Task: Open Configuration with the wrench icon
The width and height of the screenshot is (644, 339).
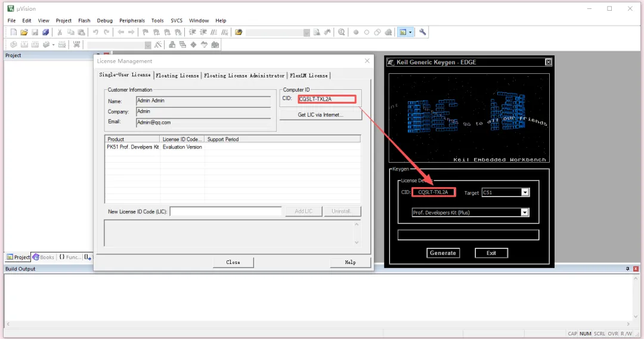Action: (423, 32)
